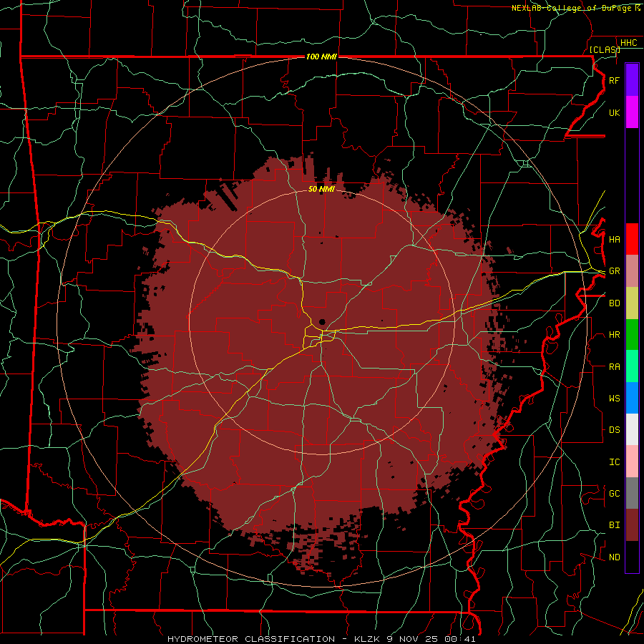Click the [CLAS] units label
Viewport: 644px width, 644px height.
point(605,49)
